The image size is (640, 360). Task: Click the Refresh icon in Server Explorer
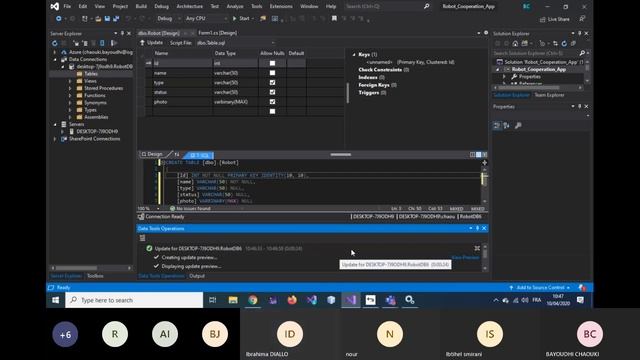[x=55, y=43]
